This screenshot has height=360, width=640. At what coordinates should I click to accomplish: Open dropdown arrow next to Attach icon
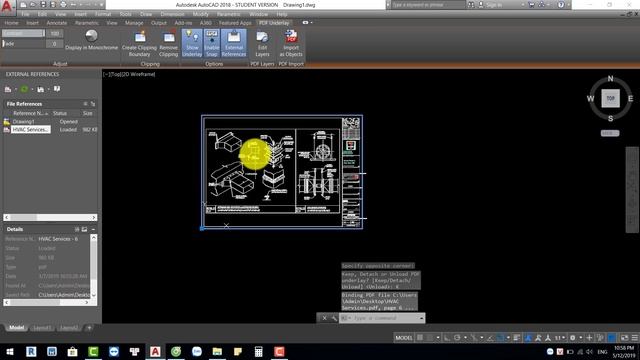click(16, 89)
